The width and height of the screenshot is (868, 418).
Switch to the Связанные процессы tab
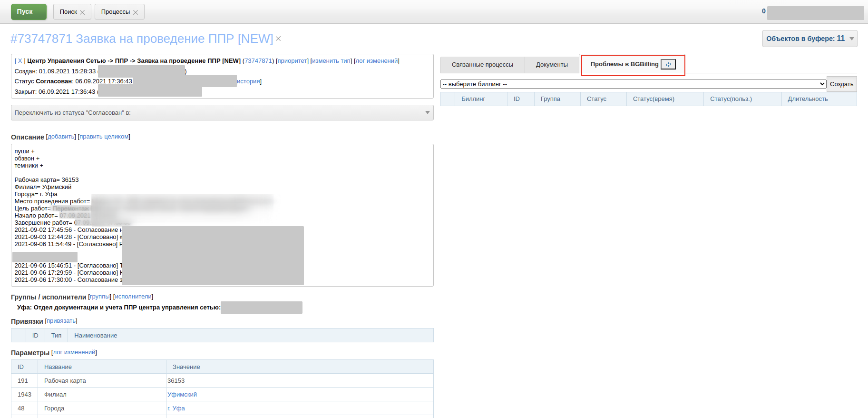(482, 65)
